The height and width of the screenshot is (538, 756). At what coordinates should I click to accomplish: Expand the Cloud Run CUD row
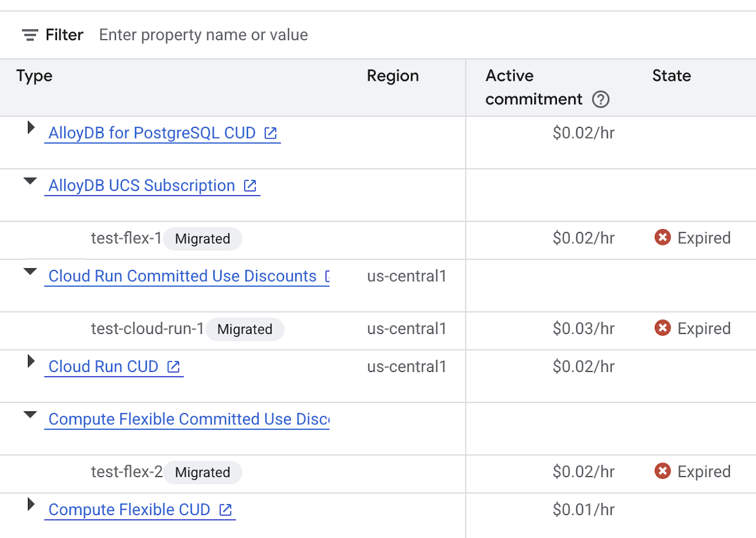(31, 361)
